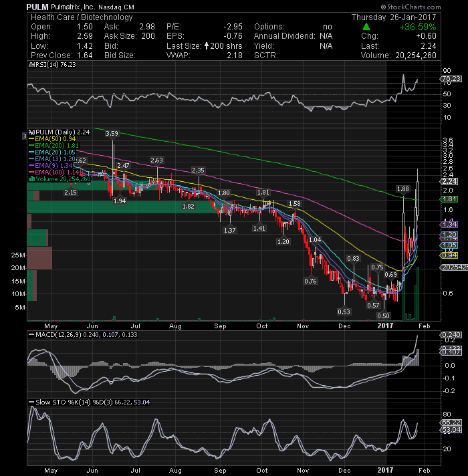Screen dimensions: 468x476
Task: Click the '1.37' September low price label
Action: [x=229, y=230]
